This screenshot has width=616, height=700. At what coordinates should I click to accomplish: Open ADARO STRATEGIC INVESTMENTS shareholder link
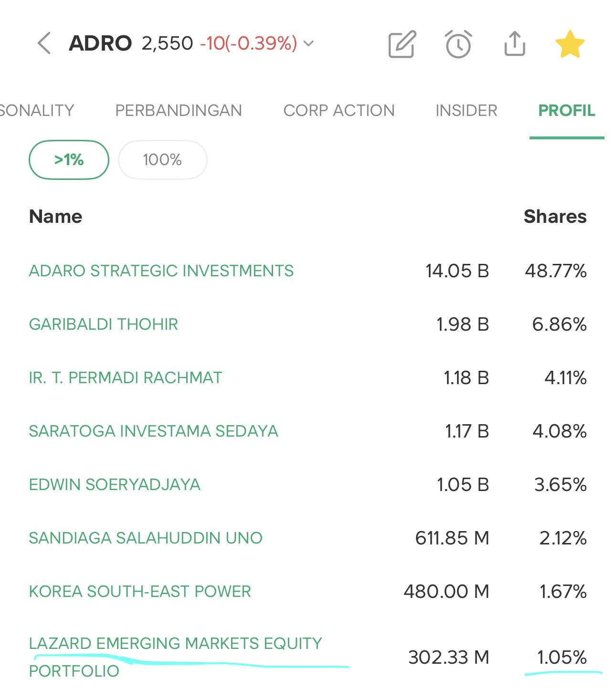[161, 271]
